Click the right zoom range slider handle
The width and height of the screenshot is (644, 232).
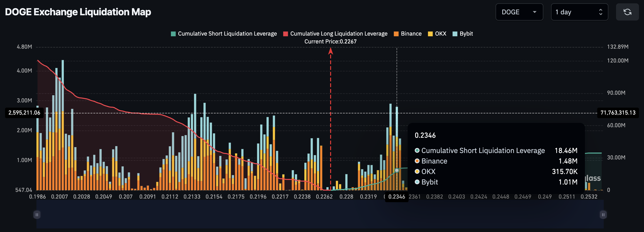[603, 215]
